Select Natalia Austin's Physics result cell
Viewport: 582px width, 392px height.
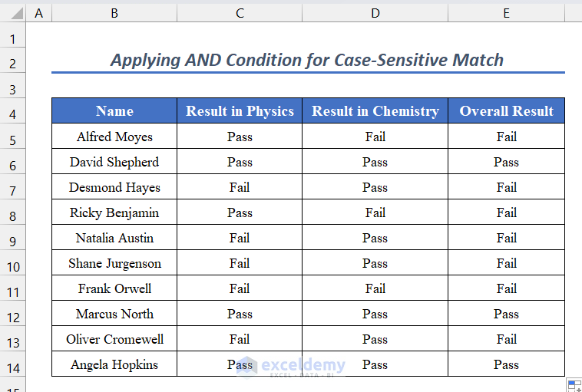tap(240, 238)
